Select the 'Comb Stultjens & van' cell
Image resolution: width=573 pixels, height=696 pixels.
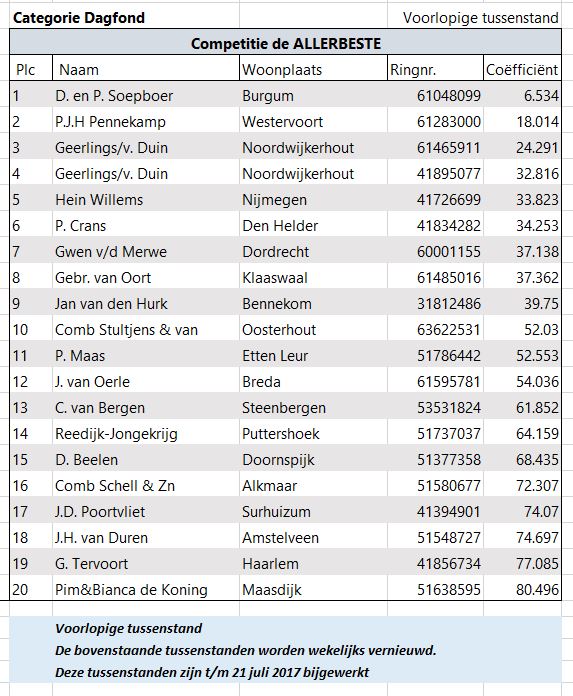click(x=146, y=329)
